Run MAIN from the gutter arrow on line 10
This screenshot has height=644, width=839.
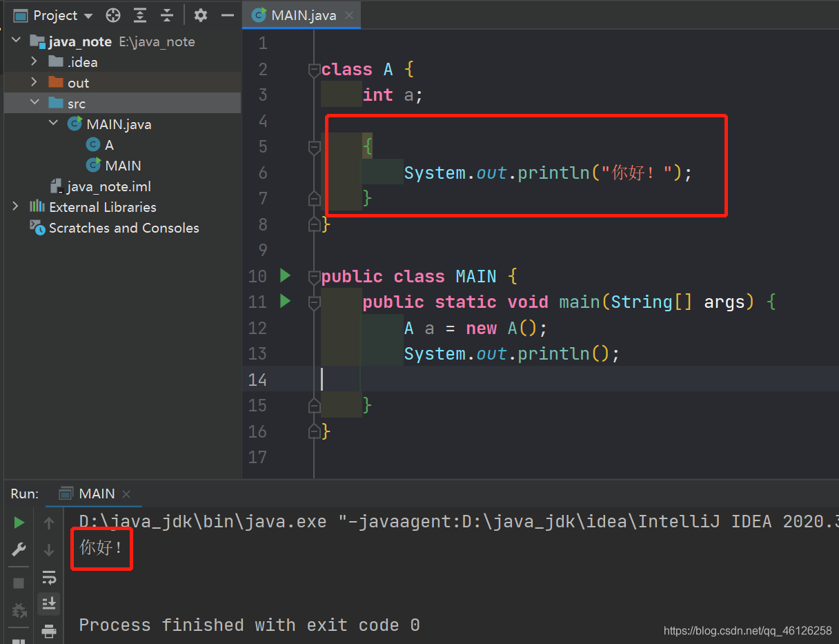[x=285, y=275]
